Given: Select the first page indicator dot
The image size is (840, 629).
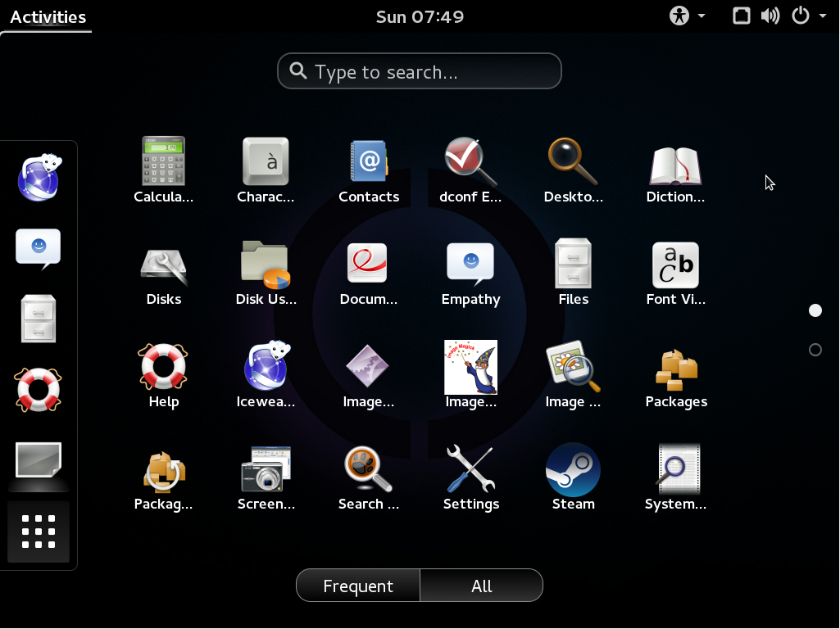Looking at the screenshot, I should [815, 310].
